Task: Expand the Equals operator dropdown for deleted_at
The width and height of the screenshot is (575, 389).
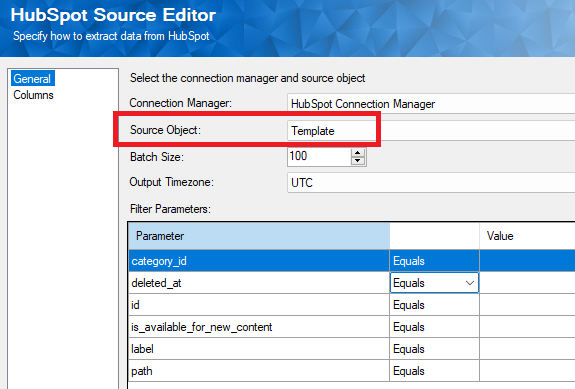Action: point(470,283)
